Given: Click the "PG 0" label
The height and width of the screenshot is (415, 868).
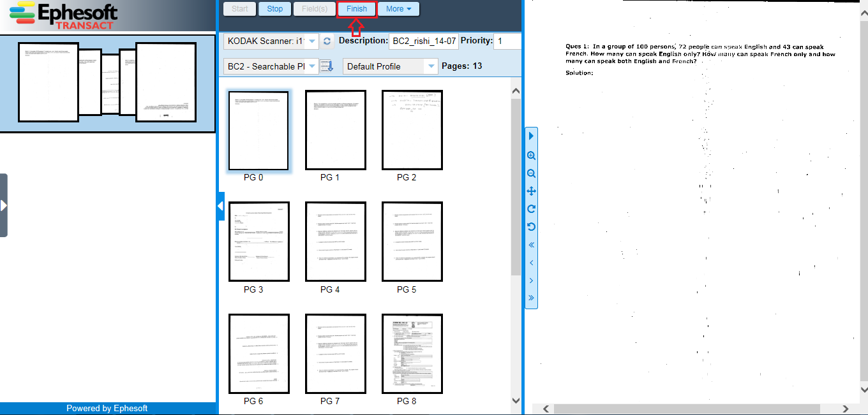Looking at the screenshot, I should coord(253,177).
